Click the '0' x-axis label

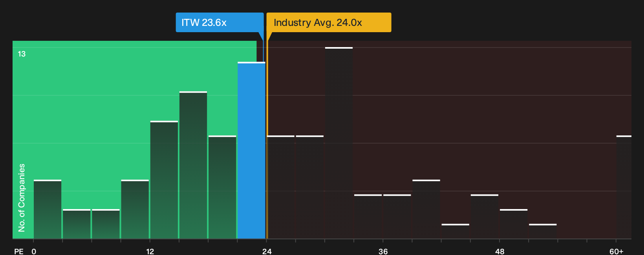tap(34, 251)
